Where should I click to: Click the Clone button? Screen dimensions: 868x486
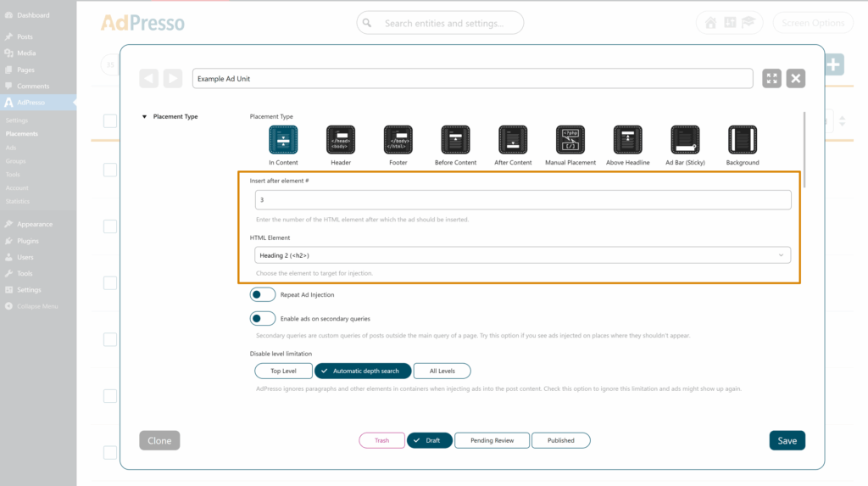tap(159, 440)
